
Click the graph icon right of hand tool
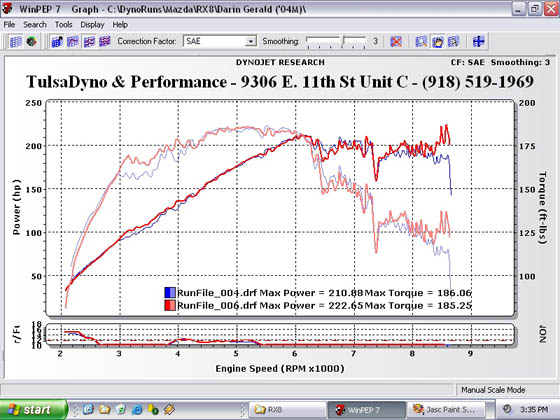pos(454,41)
